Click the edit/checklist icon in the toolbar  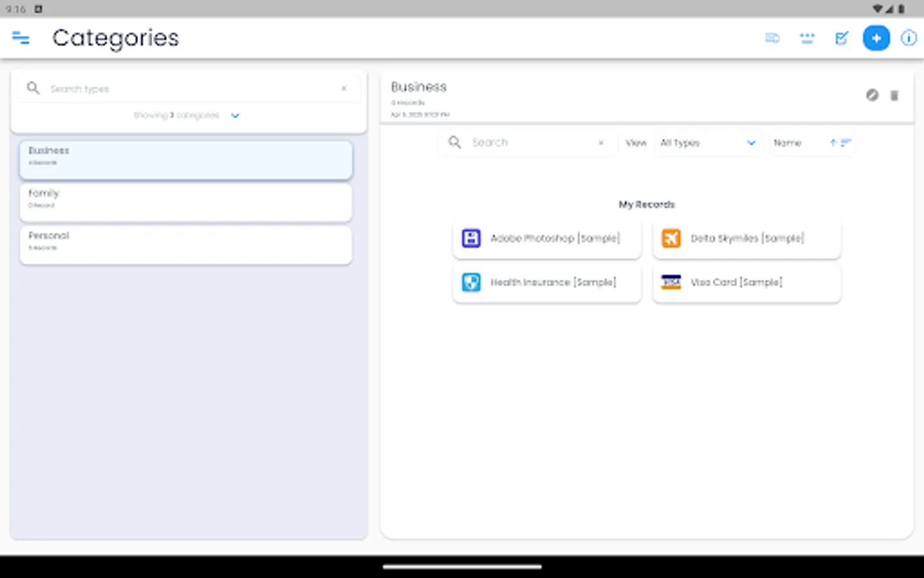tap(841, 38)
